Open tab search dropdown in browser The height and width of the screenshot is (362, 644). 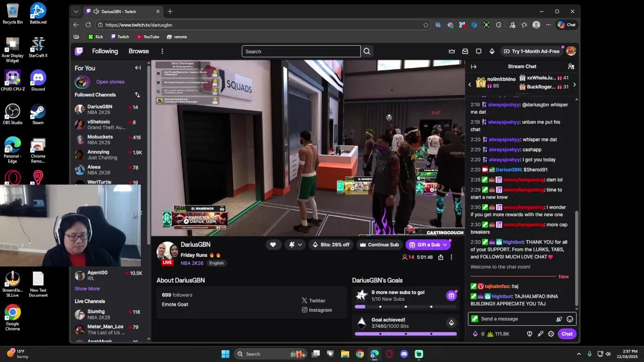pyautogui.click(x=76, y=11)
